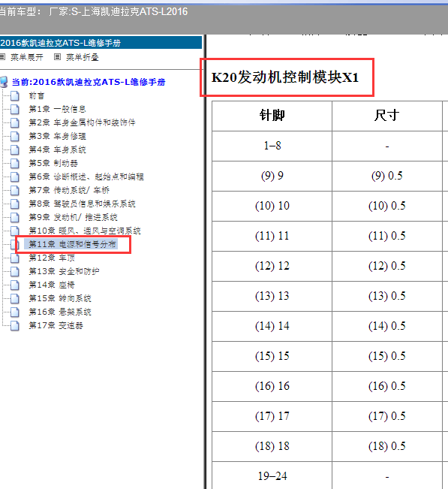
Task: Open 第2章 车身金属构件和装饰件
Action: (82, 122)
